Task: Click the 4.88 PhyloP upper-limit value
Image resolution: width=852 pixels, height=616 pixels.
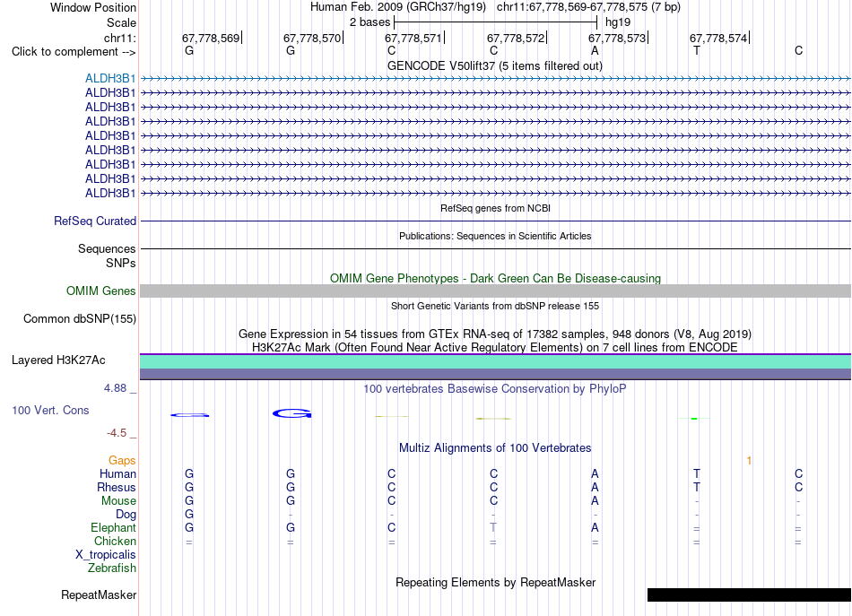Action: click(115, 388)
